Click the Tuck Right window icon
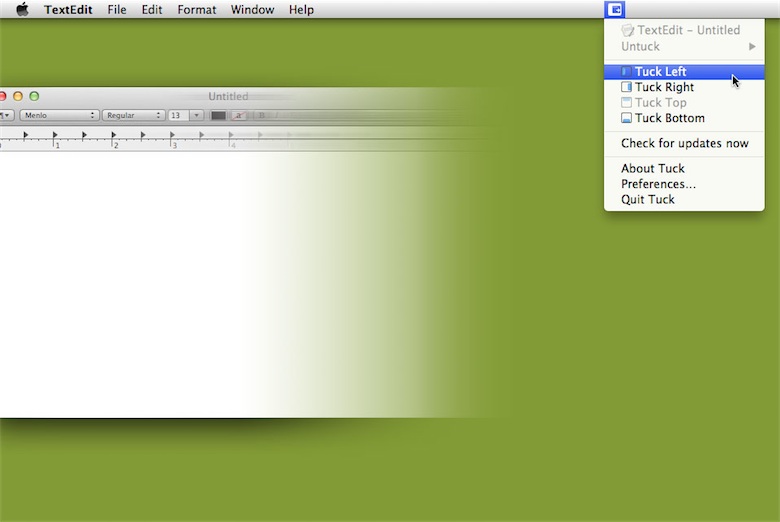Screen dimensions: 780x522 click(626, 87)
